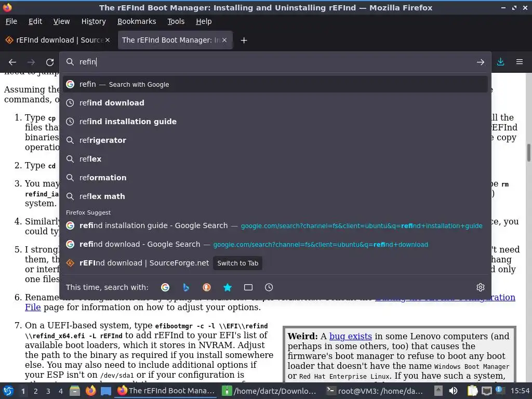Search History using the clock icon

[269, 287]
